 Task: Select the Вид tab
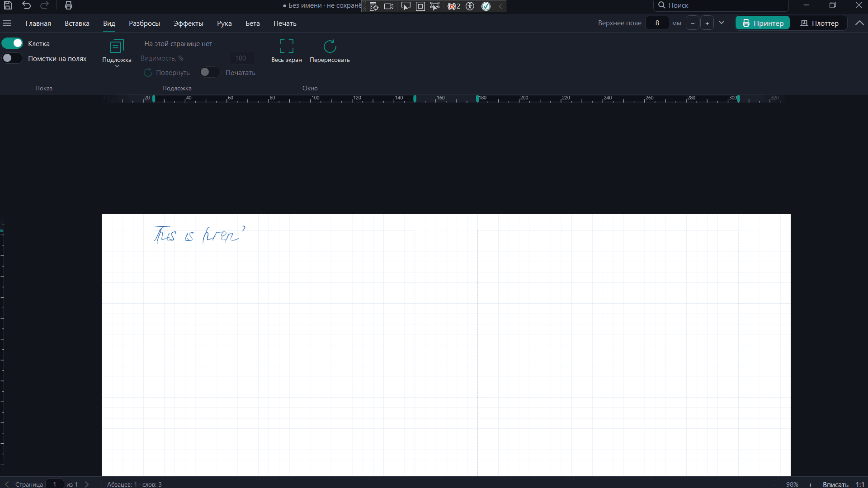109,23
